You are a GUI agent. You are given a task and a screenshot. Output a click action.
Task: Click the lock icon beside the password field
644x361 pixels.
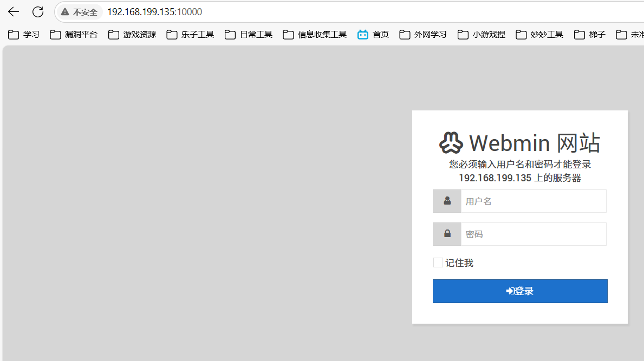[447, 234]
